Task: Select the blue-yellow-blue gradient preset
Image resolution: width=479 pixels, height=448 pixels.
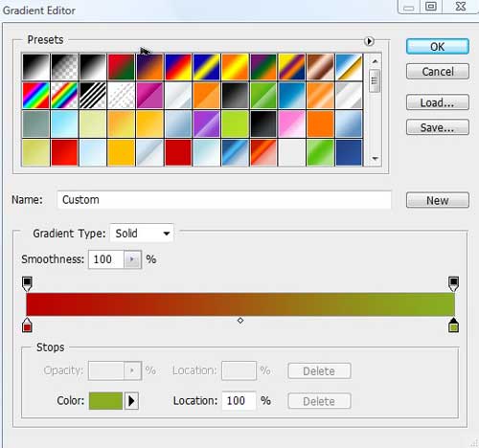Action: 206,67
